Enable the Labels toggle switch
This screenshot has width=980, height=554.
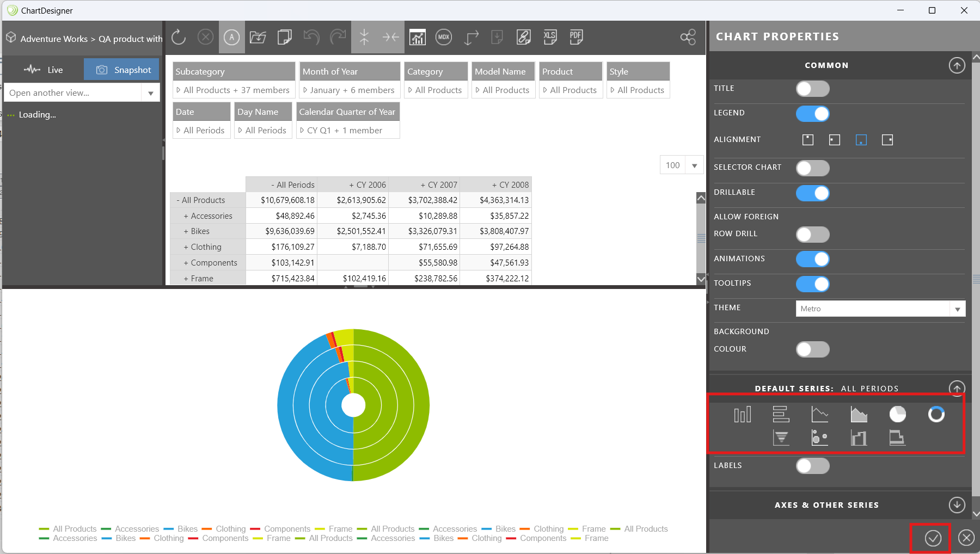[812, 466]
